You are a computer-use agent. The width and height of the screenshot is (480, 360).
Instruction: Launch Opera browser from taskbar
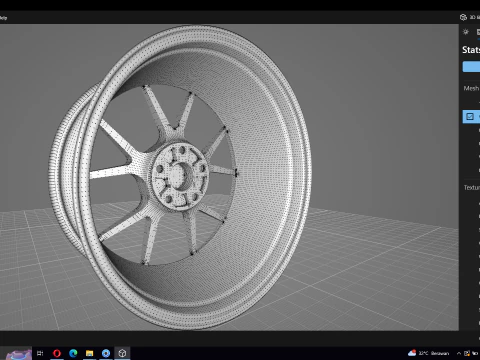57,353
